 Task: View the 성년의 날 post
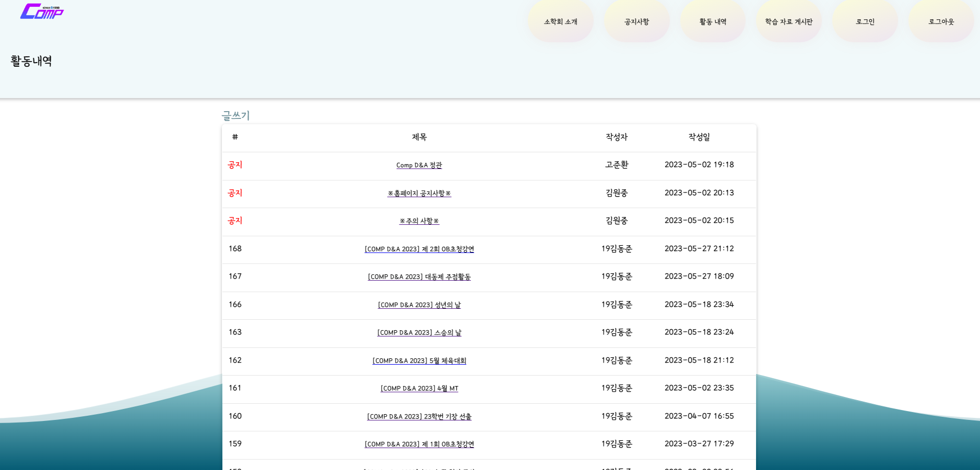pyautogui.click(x=419, y=305)
